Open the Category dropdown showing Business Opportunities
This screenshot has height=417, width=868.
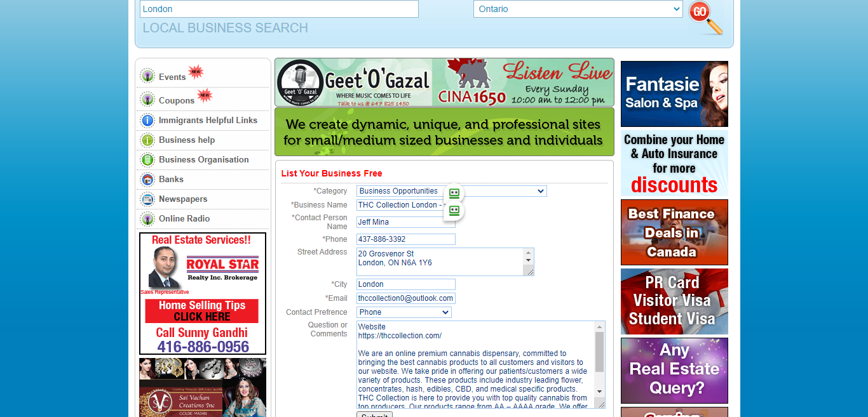coord(452,191)
